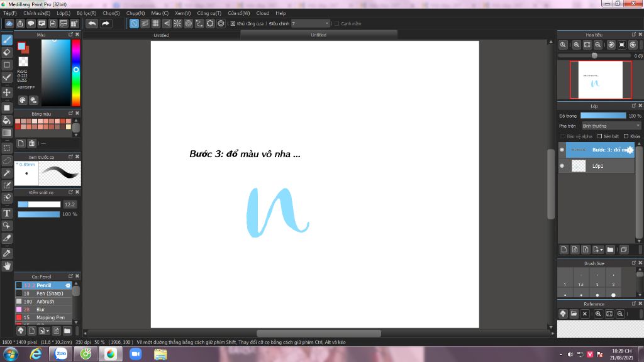Screen dimensions: 644x362
Task: Toggle the Khử răng cưa anti-aliasing checkbox
Action: click(x=233, y=23)
